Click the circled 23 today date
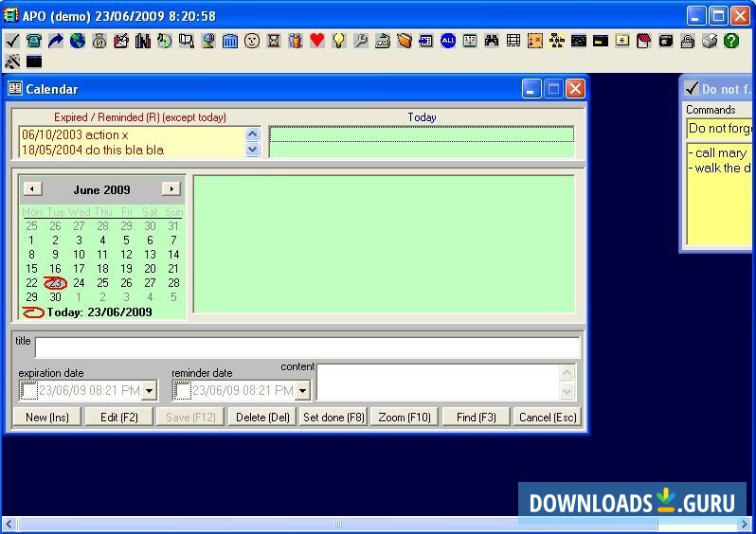The height and width of the screenshot is (534, 756). (56, 283)
